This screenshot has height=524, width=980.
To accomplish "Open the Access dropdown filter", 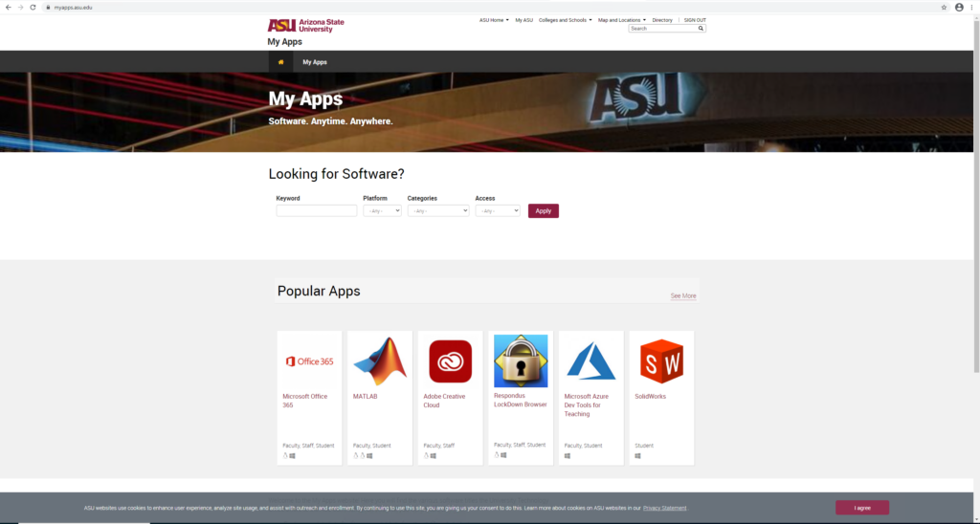I will 498,211.
